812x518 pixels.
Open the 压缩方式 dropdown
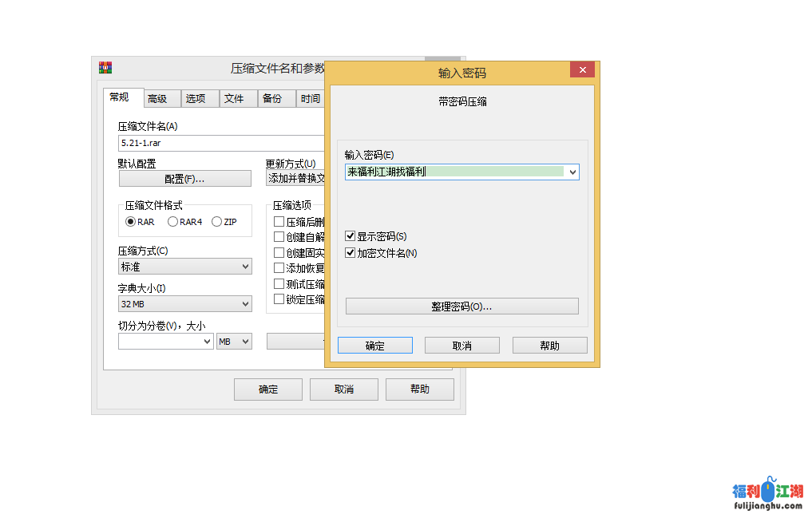[x=184, y=267]
